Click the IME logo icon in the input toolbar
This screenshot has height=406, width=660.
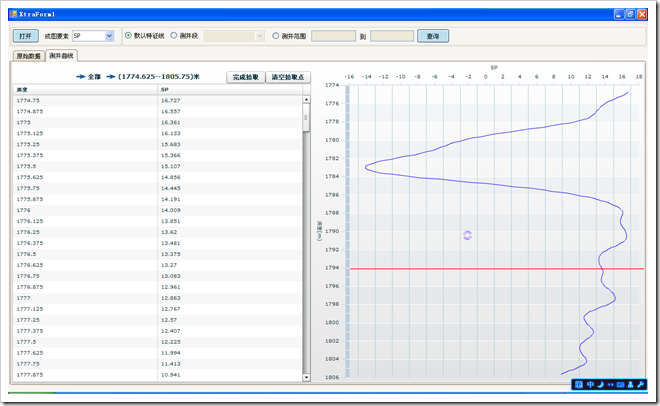click(x=579, y=385)
